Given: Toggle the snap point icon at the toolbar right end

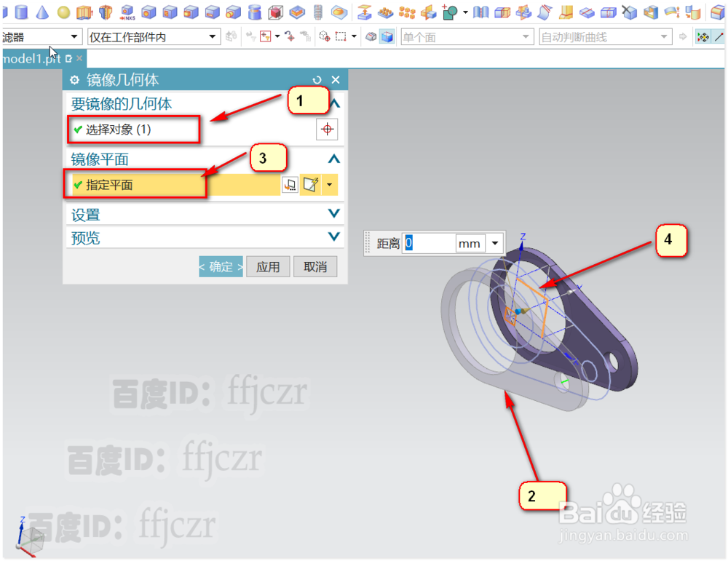Looking at the screenshot, I should click(x=704, y=36).
